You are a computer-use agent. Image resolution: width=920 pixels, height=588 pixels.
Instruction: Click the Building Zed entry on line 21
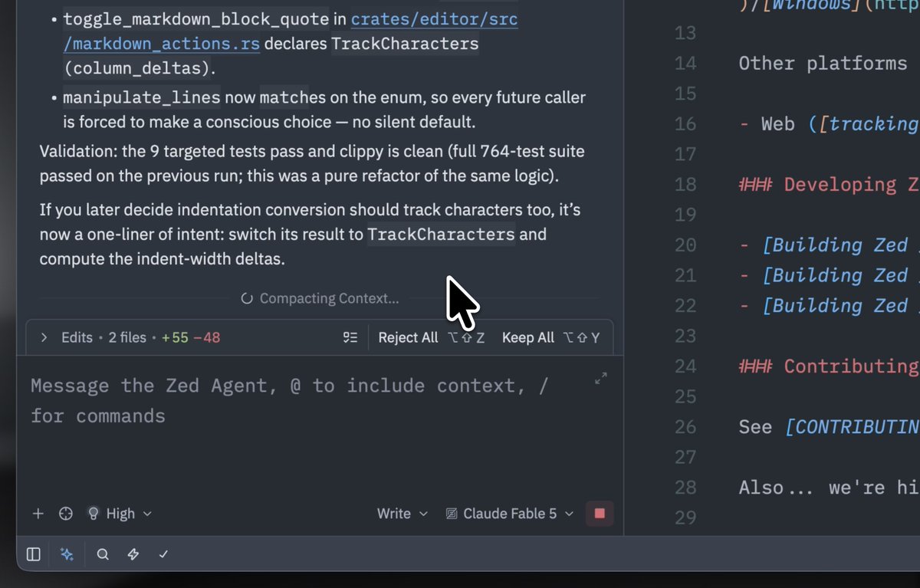tap(828, 275)
